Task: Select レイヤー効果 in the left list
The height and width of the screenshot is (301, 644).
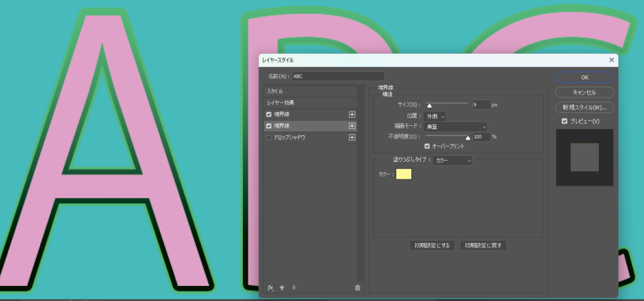Action: (x=310, y=103)
